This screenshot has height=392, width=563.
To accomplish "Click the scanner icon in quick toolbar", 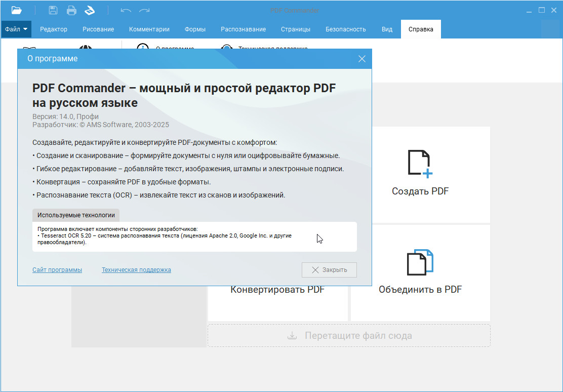I will pos(90,10).
